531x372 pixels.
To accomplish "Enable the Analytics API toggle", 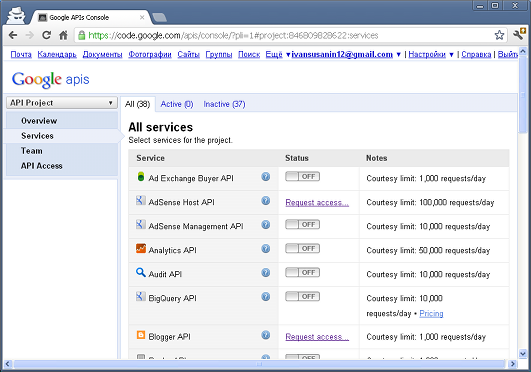I will pos(302,249).
